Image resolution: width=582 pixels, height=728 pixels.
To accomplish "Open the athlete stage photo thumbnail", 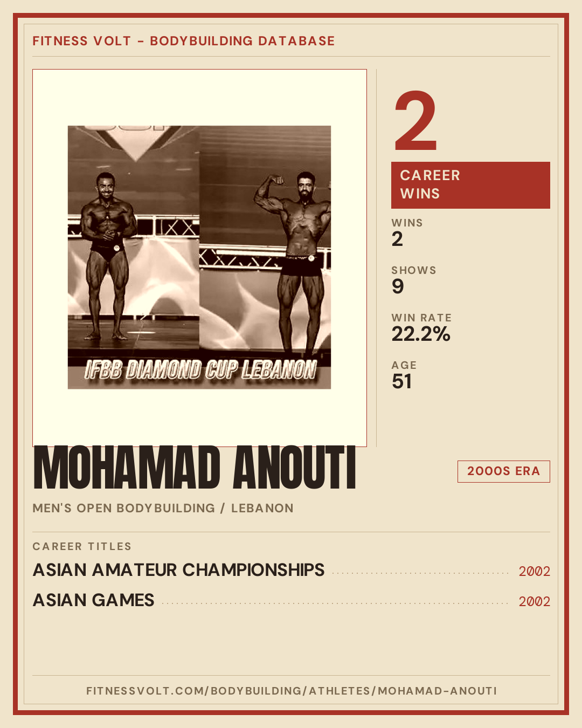I will 199,257.
